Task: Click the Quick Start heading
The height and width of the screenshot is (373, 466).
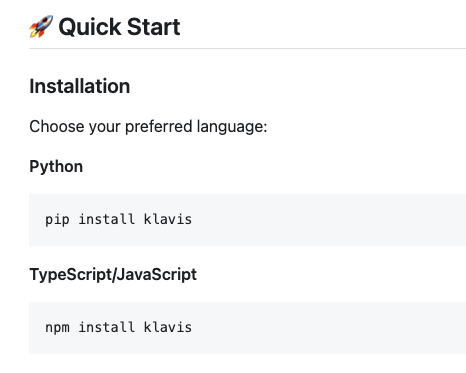Action: coord(119,27)
